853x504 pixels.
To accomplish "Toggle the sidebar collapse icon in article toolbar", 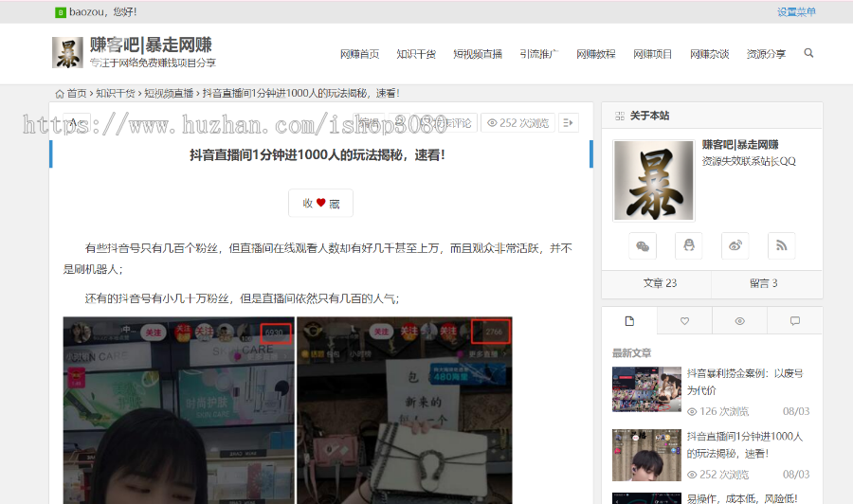I will pos(568,123).
